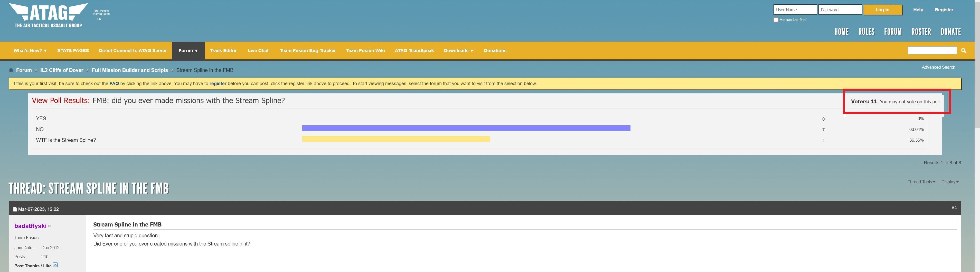This screenshot has height=272, width=980.
Task: Expand the Downloads dropdown menu
Action: click(458, 51)
